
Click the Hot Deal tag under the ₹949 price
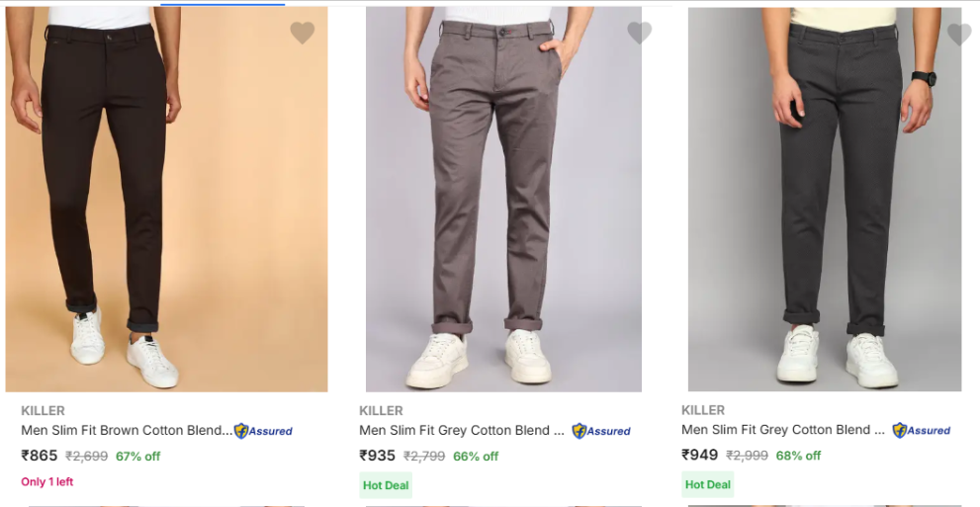pos(708,484)
